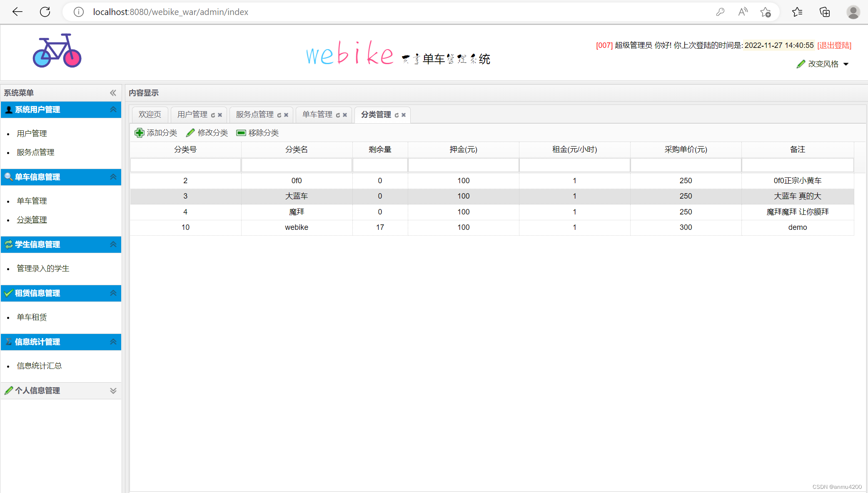Close the 分类管理 tab
868x493 pixels.
click(404, 115)
